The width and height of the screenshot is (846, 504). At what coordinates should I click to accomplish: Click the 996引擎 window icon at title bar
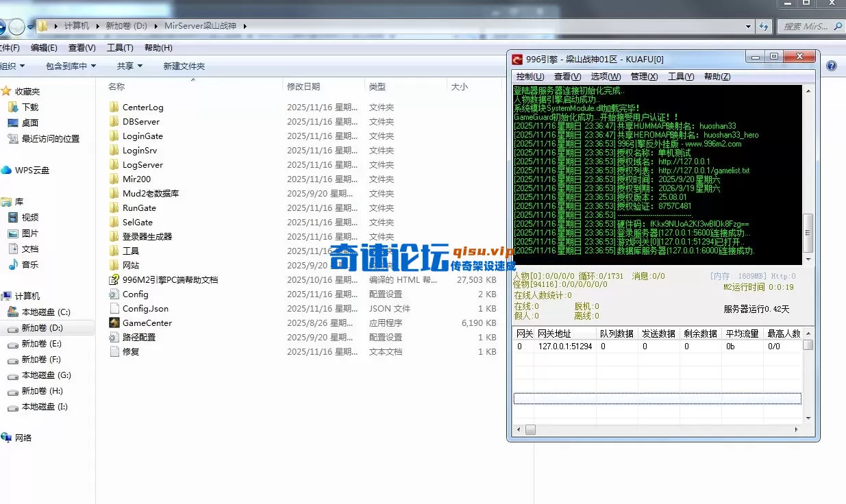[516, 59]
